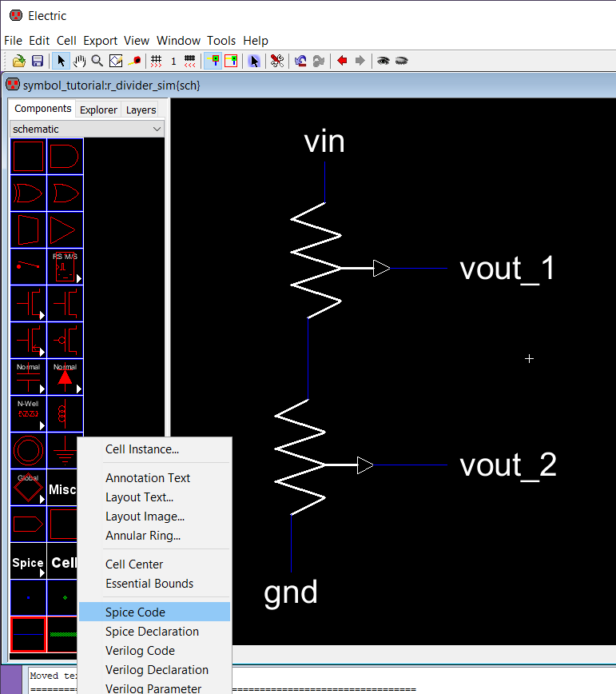Select the blue wire arc
This screenshot has width=616, height=694.
coord(28,635)
